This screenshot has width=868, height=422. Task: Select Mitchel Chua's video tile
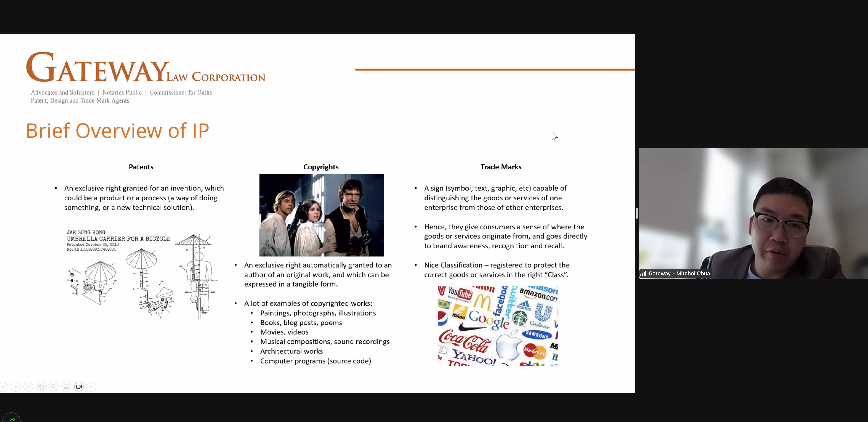click(x=753, y=213)
